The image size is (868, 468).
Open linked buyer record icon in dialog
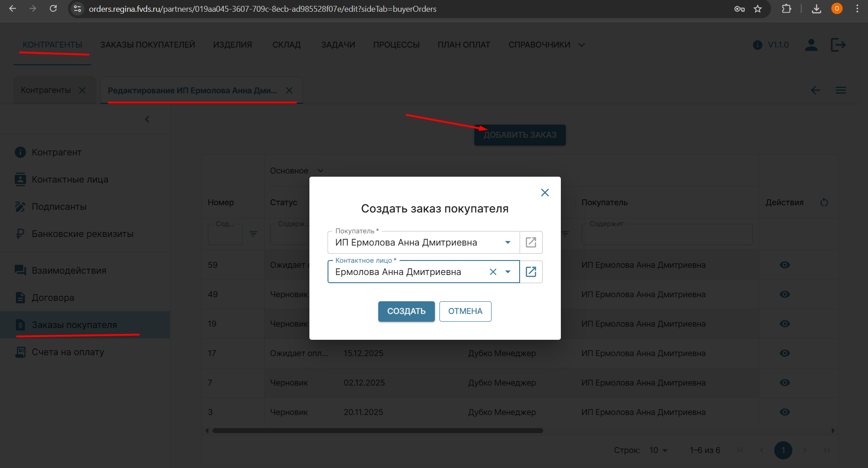point(531,242)
